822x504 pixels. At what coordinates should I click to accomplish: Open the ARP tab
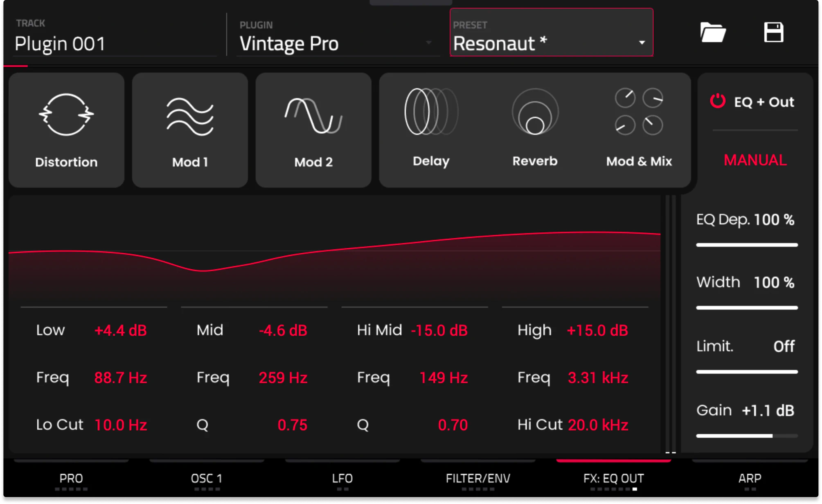[750, 478]
